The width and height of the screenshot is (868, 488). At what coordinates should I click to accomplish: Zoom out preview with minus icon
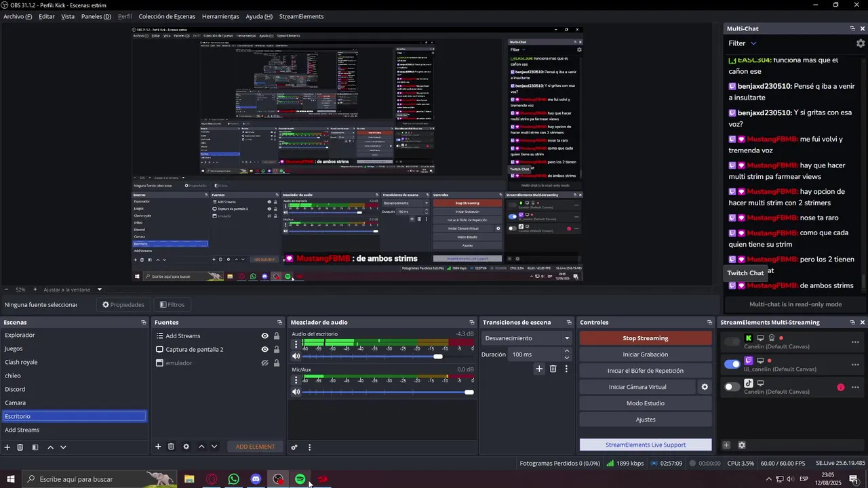[6, 289]
